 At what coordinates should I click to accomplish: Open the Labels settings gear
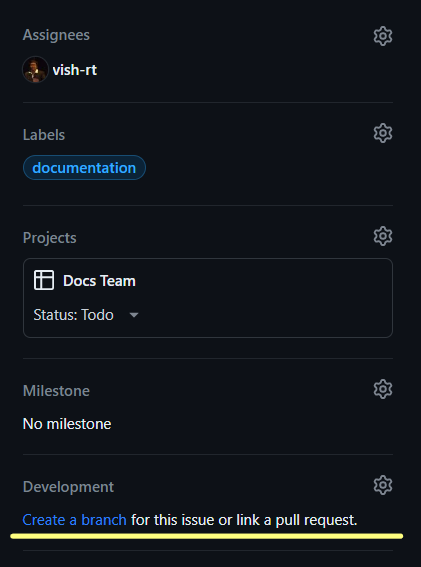click(383, 133)
